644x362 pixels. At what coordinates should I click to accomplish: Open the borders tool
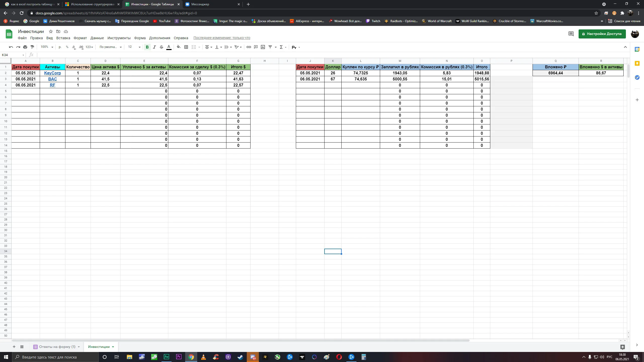pyautogui.click(x=186, y=47)
